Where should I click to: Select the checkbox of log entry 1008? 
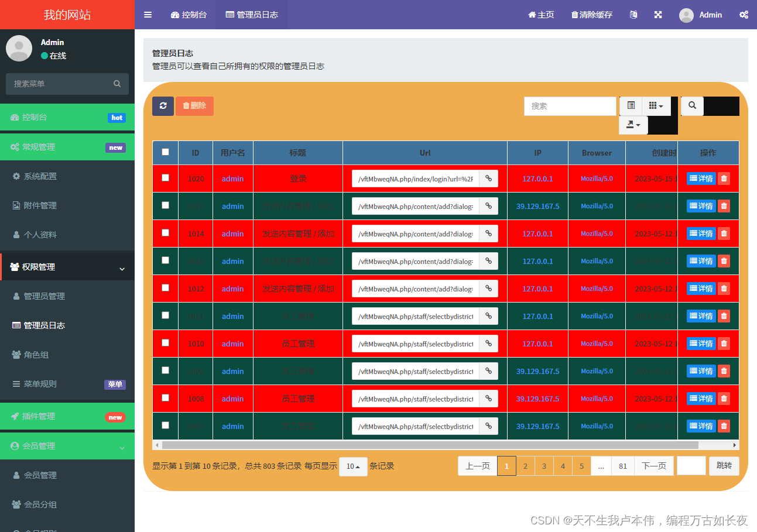(165, 399)
